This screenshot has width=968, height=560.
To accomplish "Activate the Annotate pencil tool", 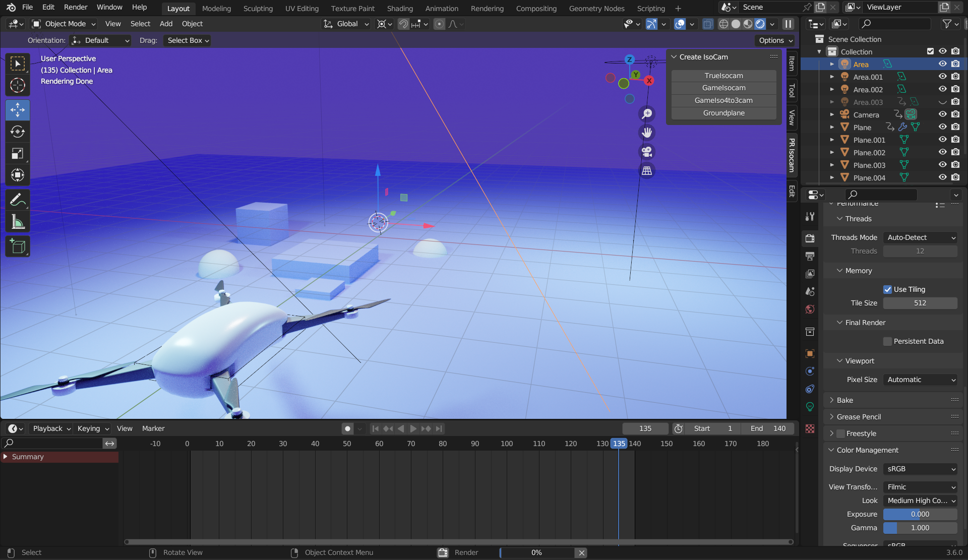I will [x=18, y=201].
